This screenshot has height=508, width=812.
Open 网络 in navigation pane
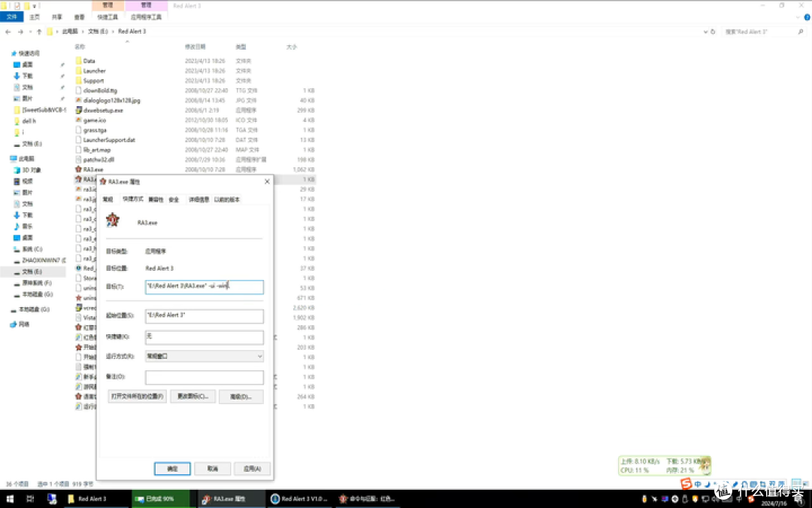coord(24,324)
